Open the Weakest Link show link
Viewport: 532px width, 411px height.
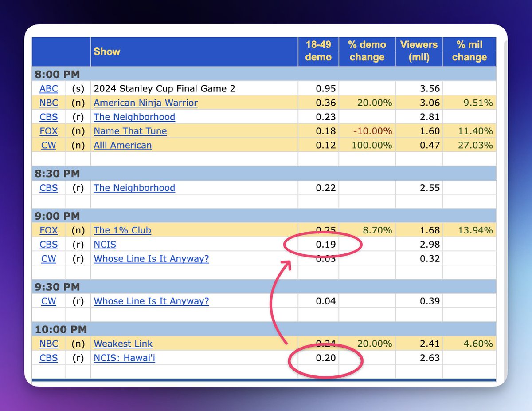[x=123, y=344]
